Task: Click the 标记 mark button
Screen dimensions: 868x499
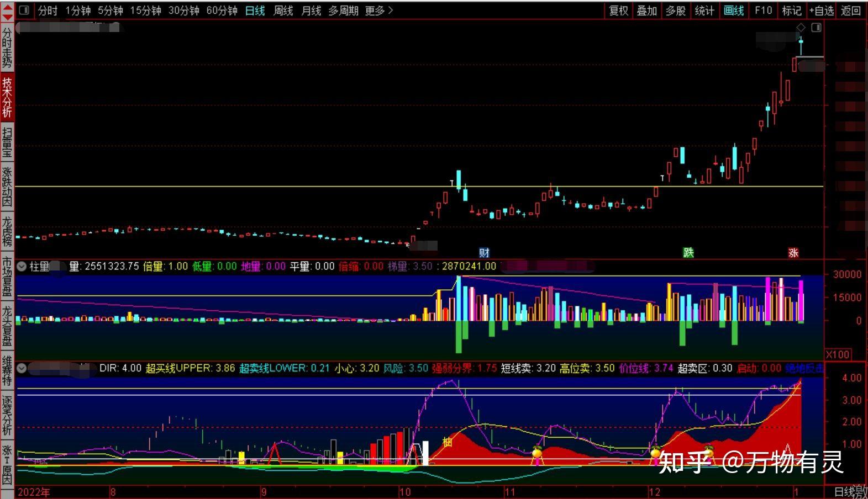Action: coord(792,10)
